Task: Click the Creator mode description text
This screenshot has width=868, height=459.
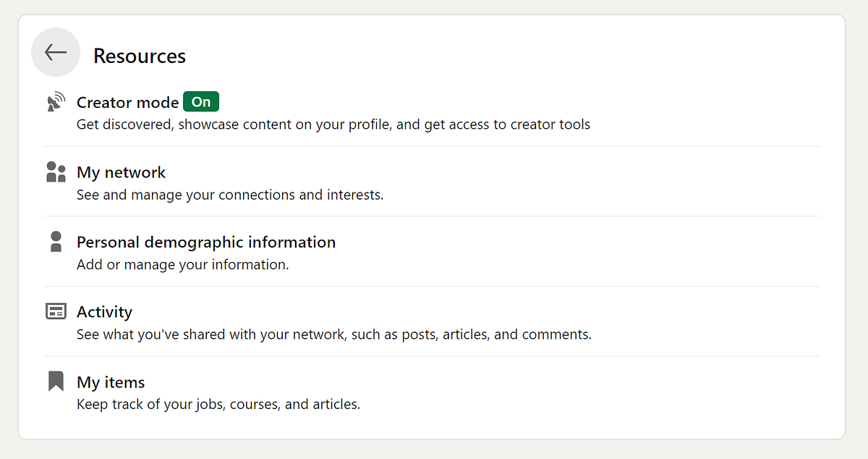Action: tap(333, 125)
